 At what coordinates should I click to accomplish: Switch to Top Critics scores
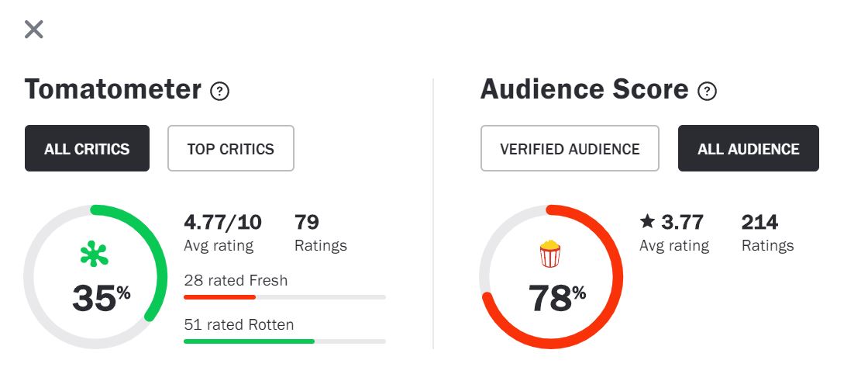[231, 148]
